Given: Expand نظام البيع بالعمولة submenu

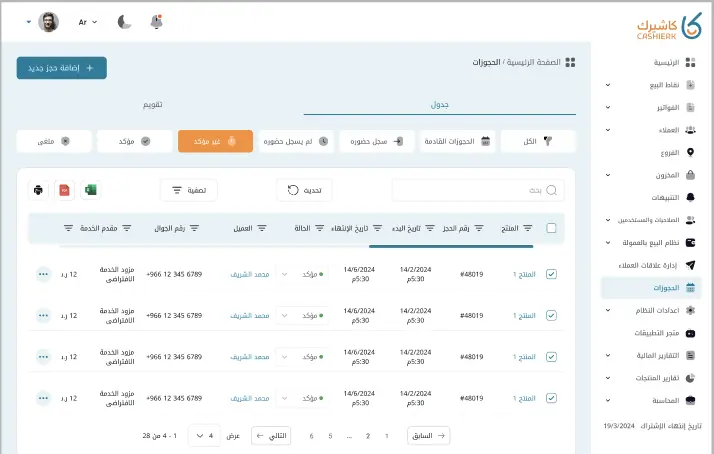Looking at the screenshot, I should (607, 243).
